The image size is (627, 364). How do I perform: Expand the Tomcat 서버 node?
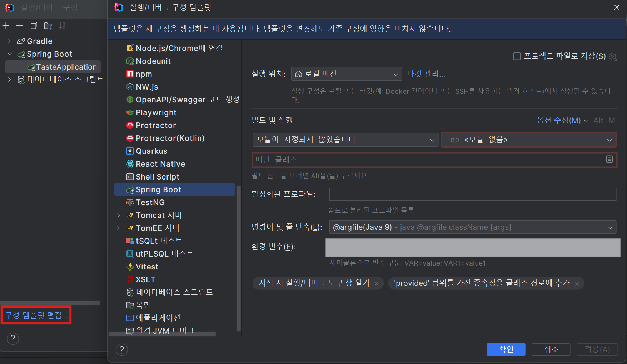pyautogui.click(x=119, y=215)
